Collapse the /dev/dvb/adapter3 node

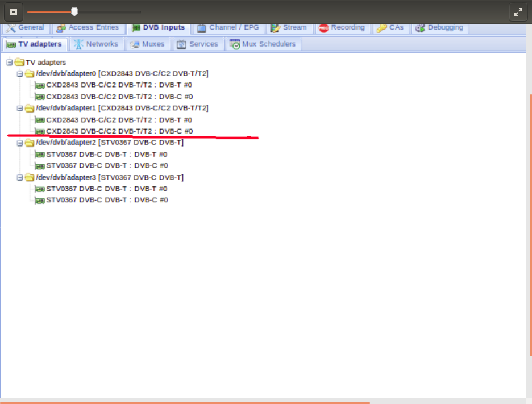click(20, 178)
